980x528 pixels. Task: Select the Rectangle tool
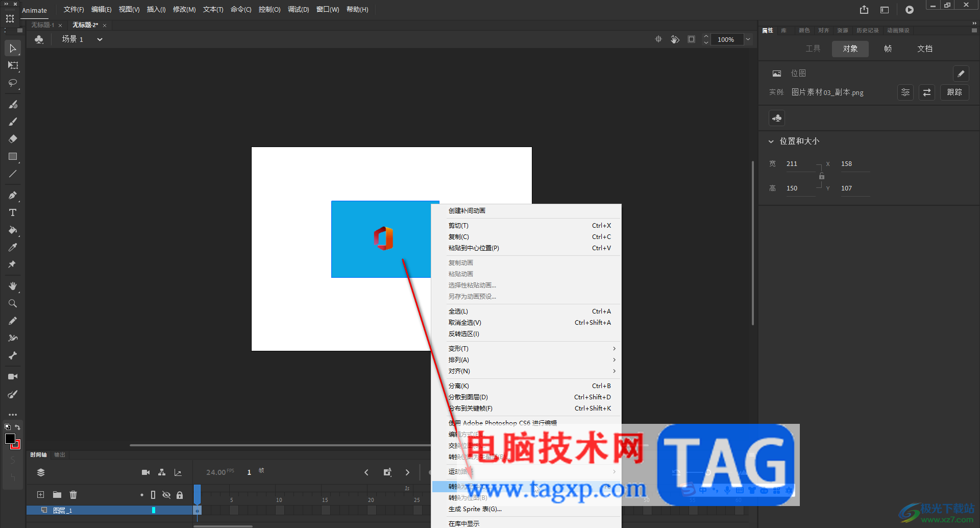(13, 156)
